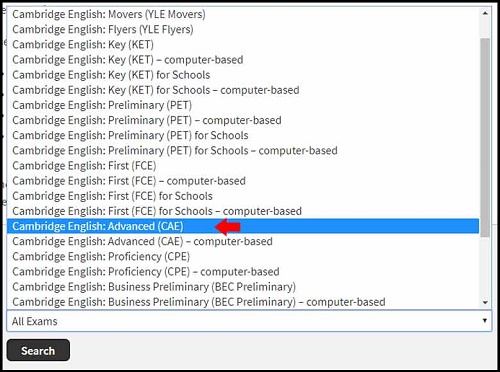The width and height of the screenshot is (500, 372).
Task: Pick Cambridge English: Preliminary (PET)
Action: (243, 105)
